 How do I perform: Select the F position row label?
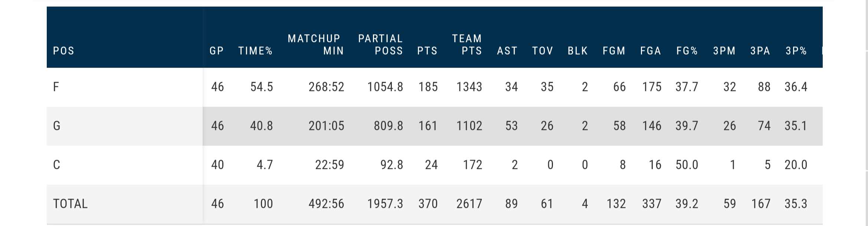pos(56,87)
